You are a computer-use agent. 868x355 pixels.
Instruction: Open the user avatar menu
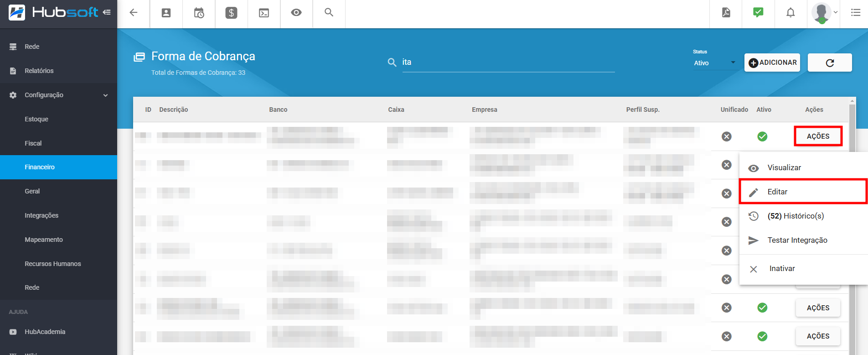(x=824, y=13)
